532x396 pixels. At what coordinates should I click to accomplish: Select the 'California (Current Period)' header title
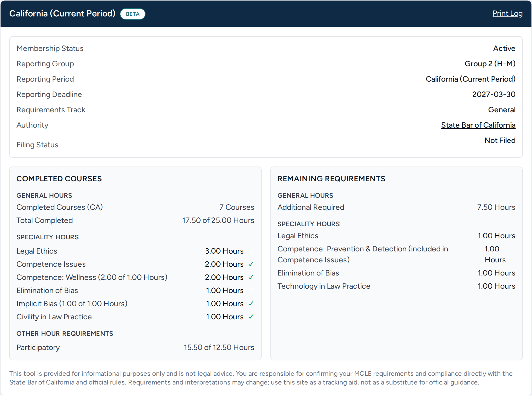click(x=62, y=13)
